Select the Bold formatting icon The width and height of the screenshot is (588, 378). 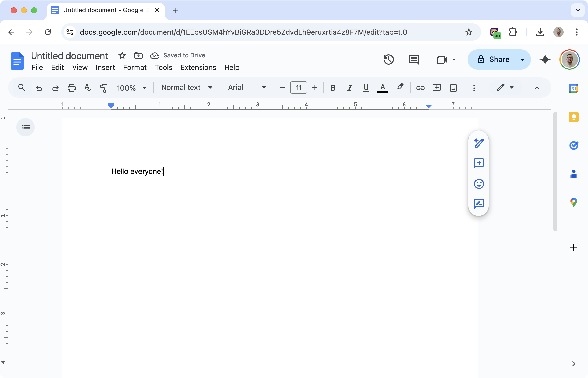333,88
